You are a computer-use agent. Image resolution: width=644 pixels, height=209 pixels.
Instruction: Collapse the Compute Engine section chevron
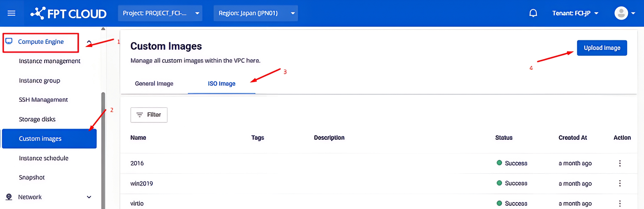pyautogui.click(x=89, y=42)
